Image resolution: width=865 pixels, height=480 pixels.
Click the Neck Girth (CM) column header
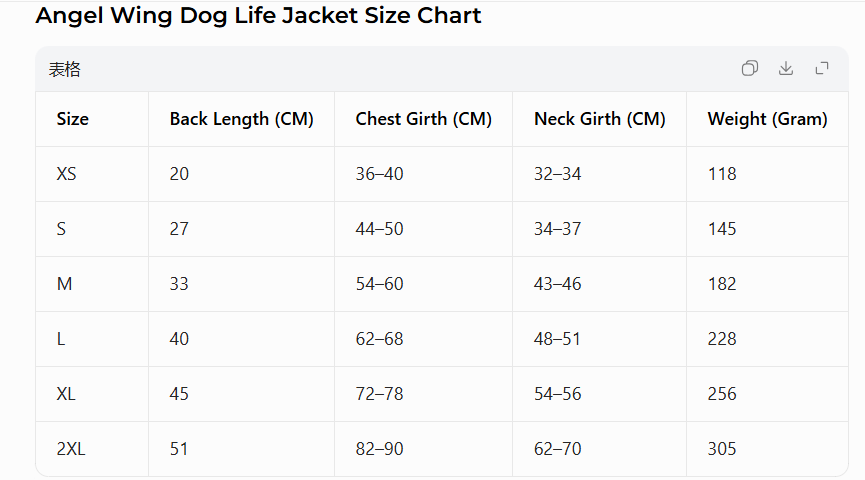click(x=600, y=119)
